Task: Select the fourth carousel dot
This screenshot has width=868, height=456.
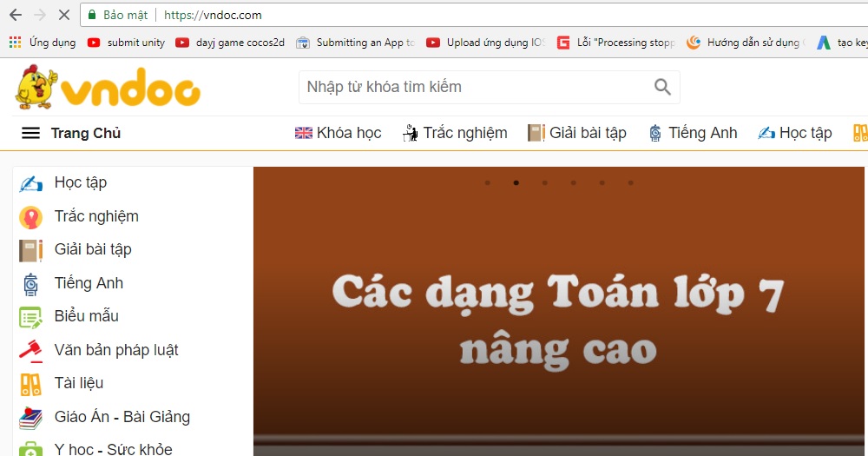Action: tap(574, 183)
